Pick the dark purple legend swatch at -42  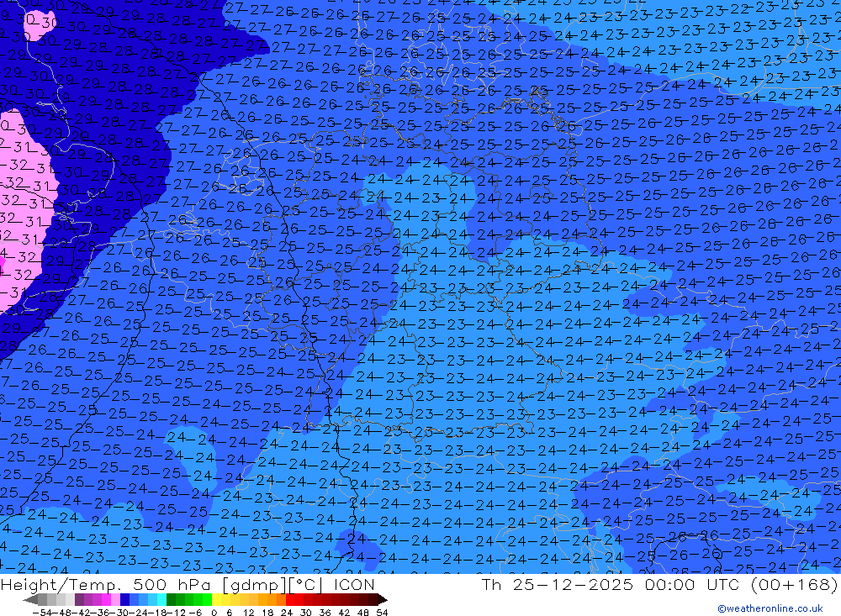click(x=79, y=600)
